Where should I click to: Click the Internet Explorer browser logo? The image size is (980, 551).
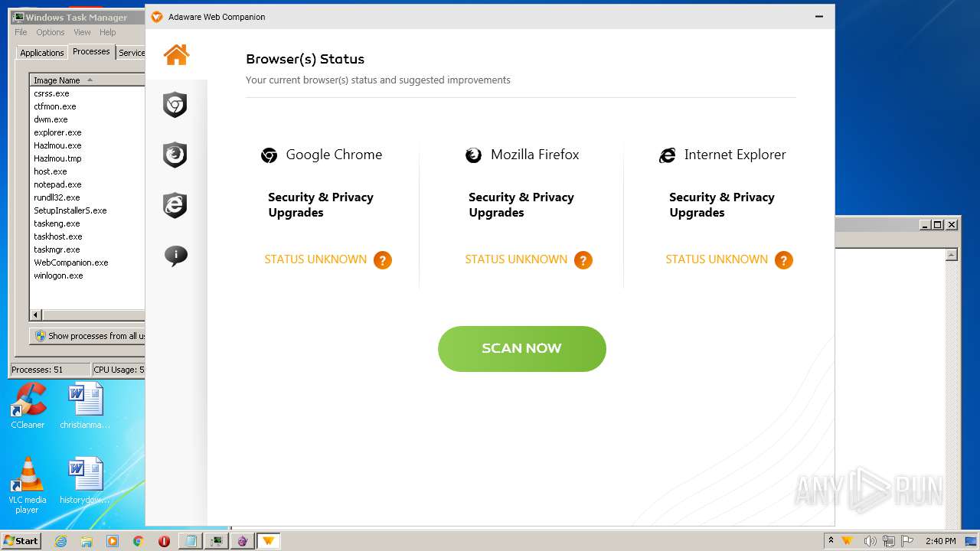pyautogui.click(x=667, y=155)
